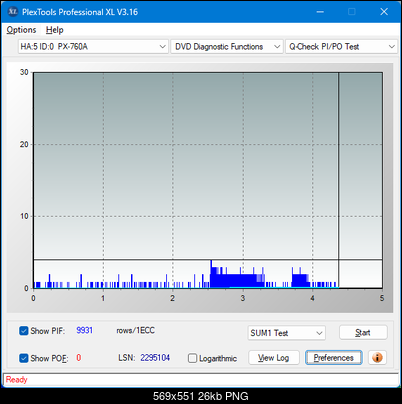402x404 pixels.
Task: Open the Options menu
Action: 21,30
